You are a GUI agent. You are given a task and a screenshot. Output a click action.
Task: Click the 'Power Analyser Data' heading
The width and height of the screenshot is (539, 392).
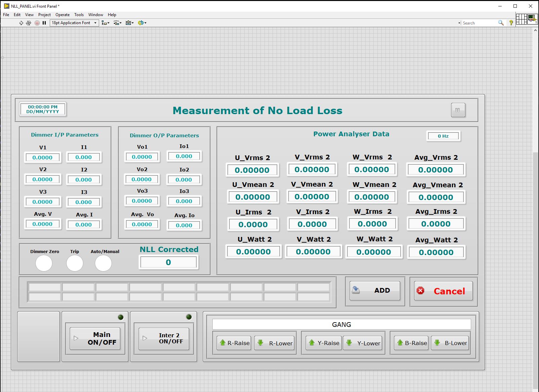[351, 134]
